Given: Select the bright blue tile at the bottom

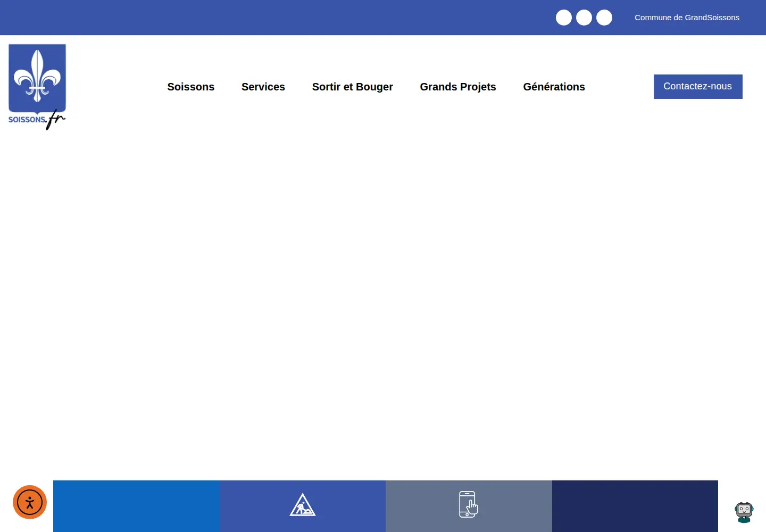Looking at the screenshot, I should (136, 506).
